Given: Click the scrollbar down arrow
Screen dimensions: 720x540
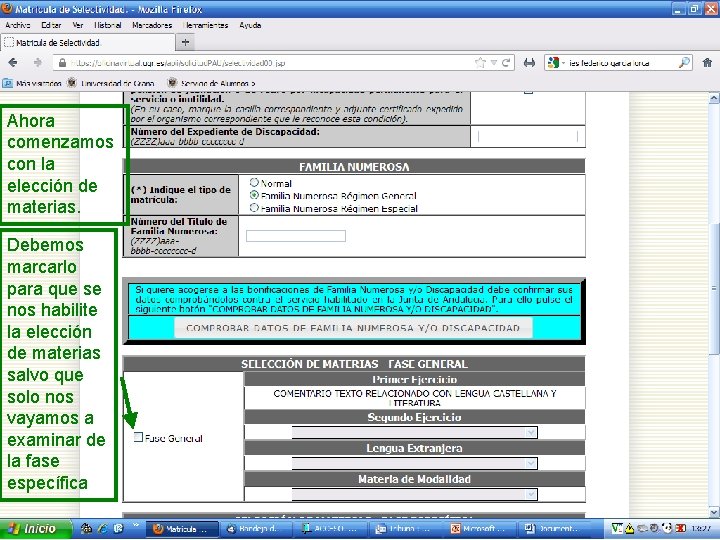Looking at the screenshot, I should tap(714, 512).
